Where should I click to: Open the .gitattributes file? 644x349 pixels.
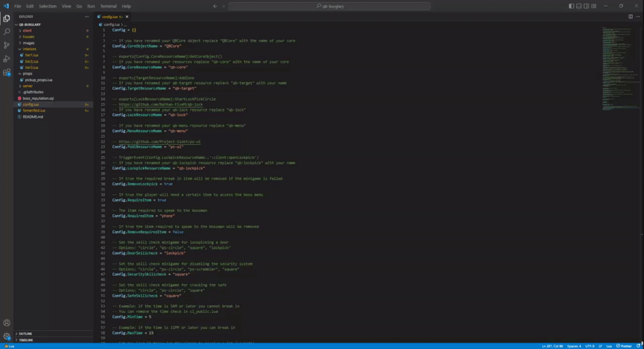tap(53, 92)
